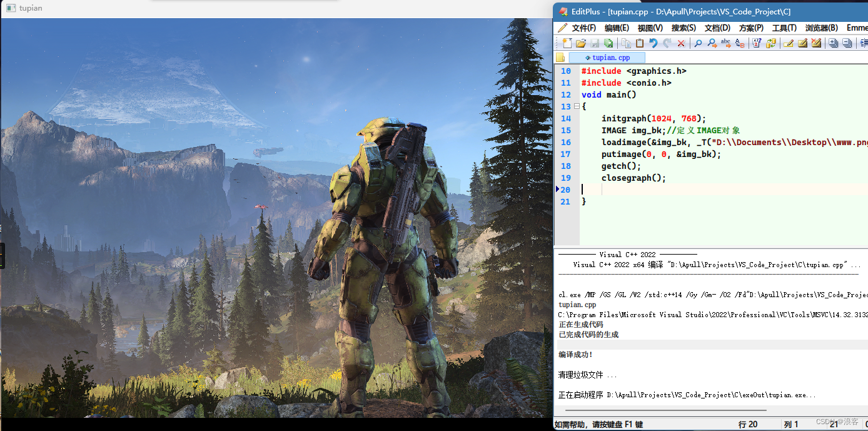This screenshot has height=431, width=868.
Task: Click line number 21 in gutter
Action: coord(565,202)
